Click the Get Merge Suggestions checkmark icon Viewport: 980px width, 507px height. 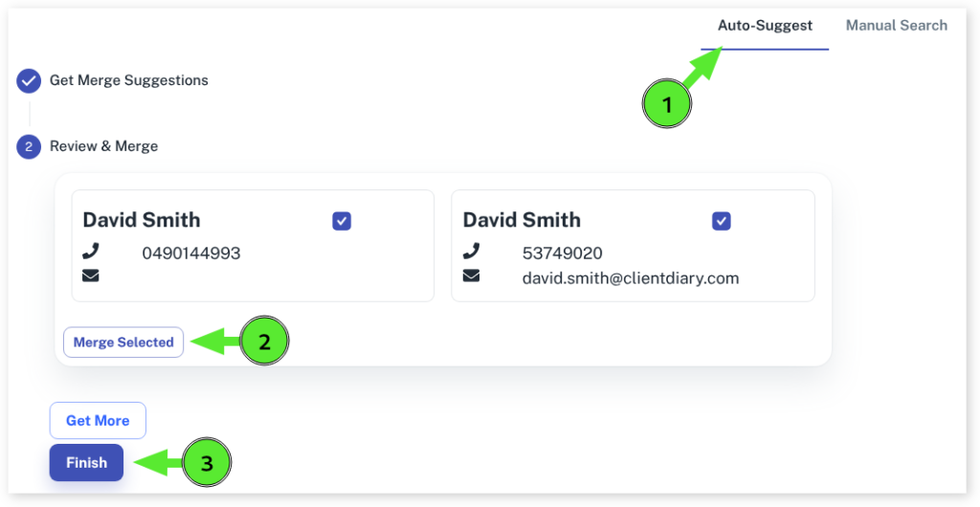pyautogui.click(x=29, y=81)
